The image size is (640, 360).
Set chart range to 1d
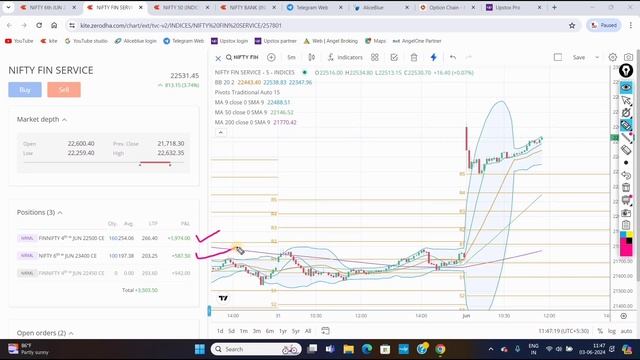pyautogui.click(x=220, y=331)
